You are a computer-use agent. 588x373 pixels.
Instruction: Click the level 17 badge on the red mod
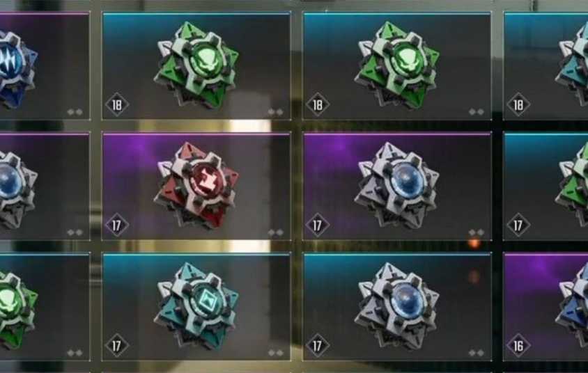117,225
